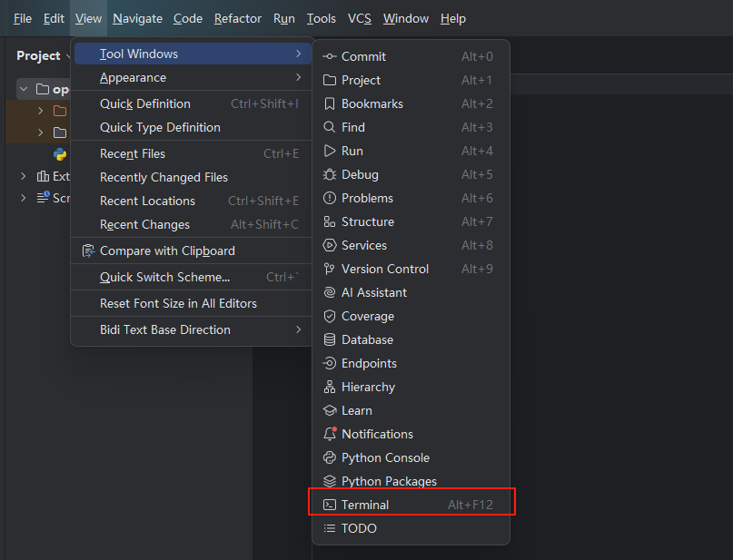
Task: Select the gray folder in project tree
Action: 60,133
